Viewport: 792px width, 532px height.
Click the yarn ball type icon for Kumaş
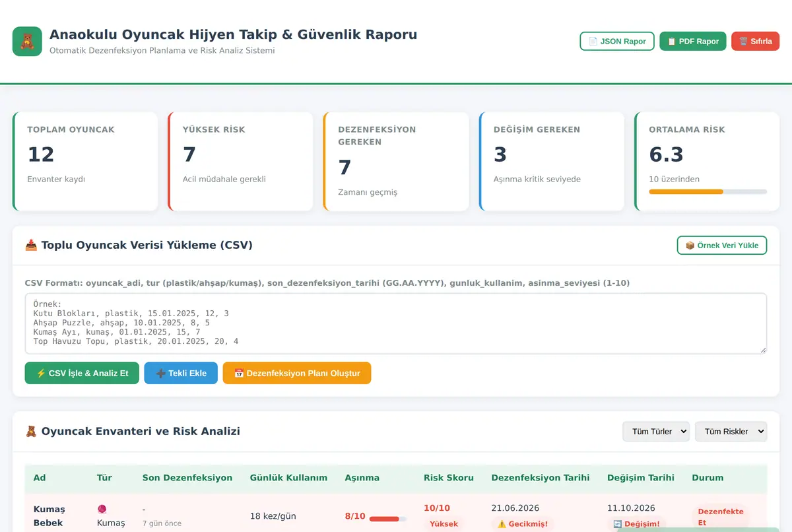(x=102, y=509)
